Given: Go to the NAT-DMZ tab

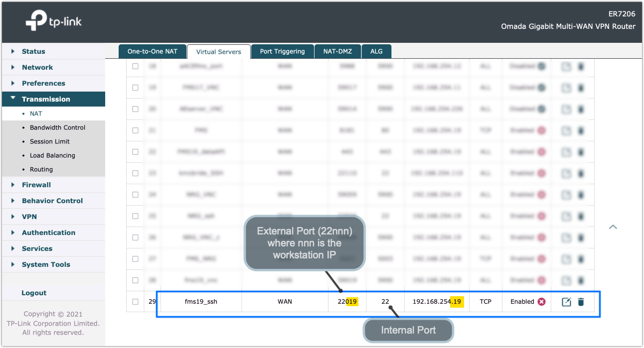Looking at the screenshot, I should 337,51.
